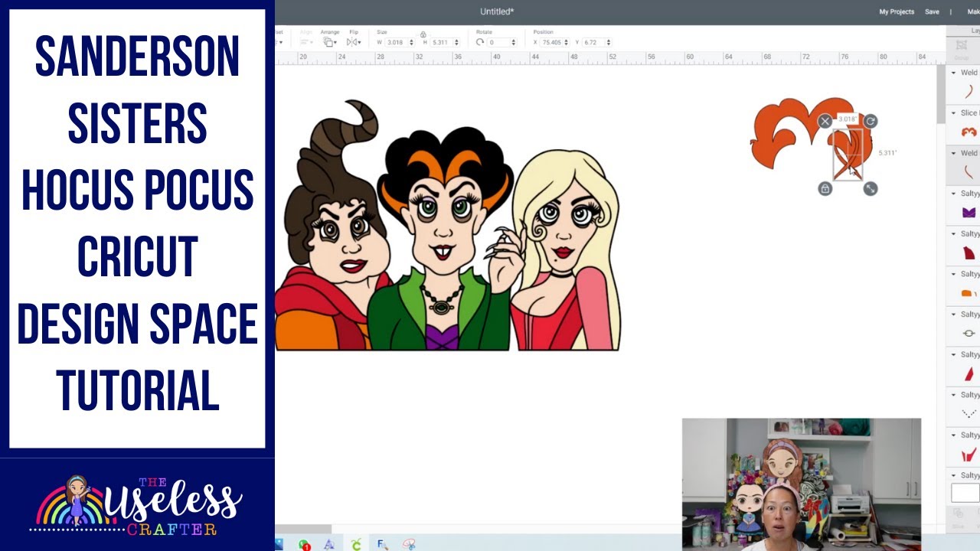
Task: Click the Group icon in Layers panel
Action: click(961, 49)
